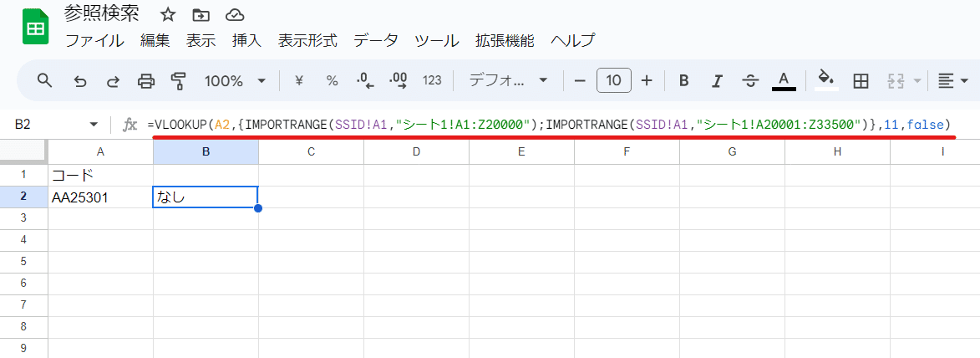
Task: Click into the VLOOKUP formula bar
Action: 549,125
